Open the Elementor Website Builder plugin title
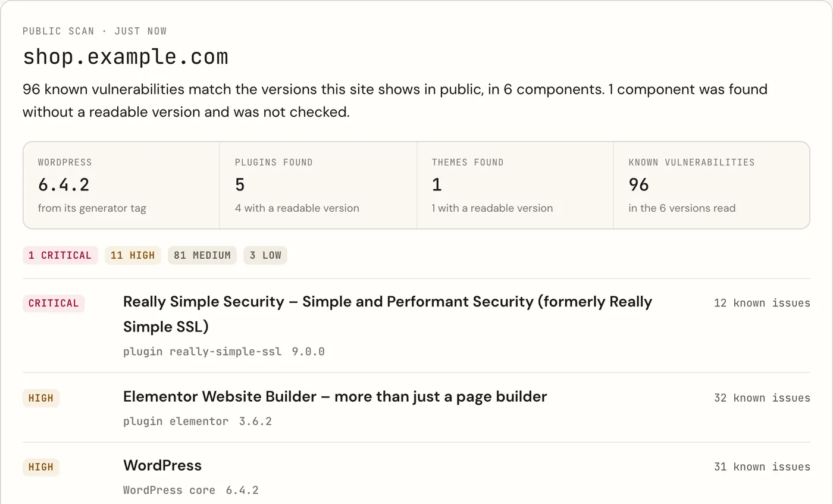The height and width of the screenshot is (504, 833). click(335, 396)
